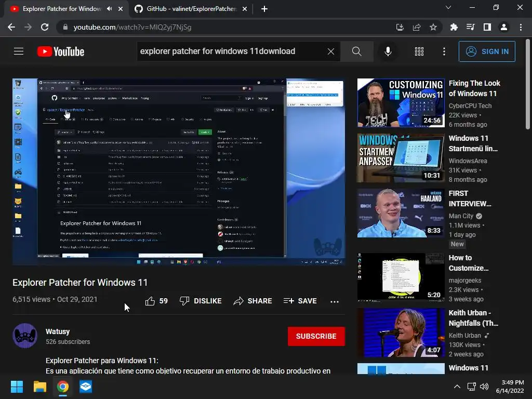This screenshot has width=532, height=399.
Task: Open WindowsArea channel name
Action: pos(468,161)
